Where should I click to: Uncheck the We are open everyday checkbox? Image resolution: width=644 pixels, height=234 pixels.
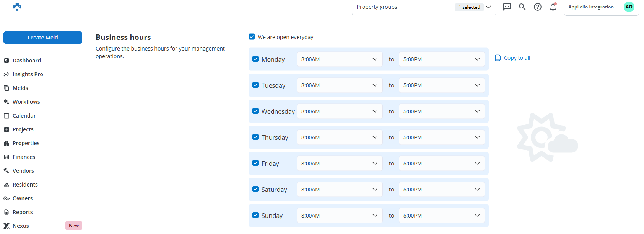coord(252,37)
